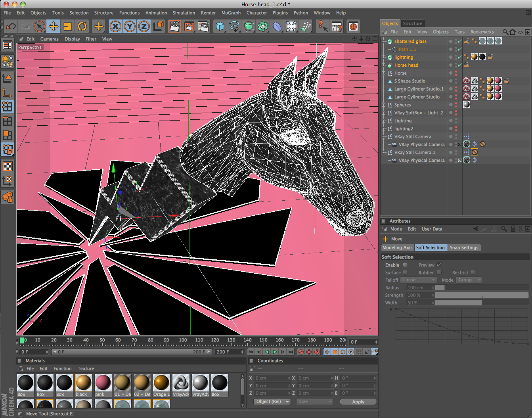Open the Falloff Linear dropdown

pos(418,280)
